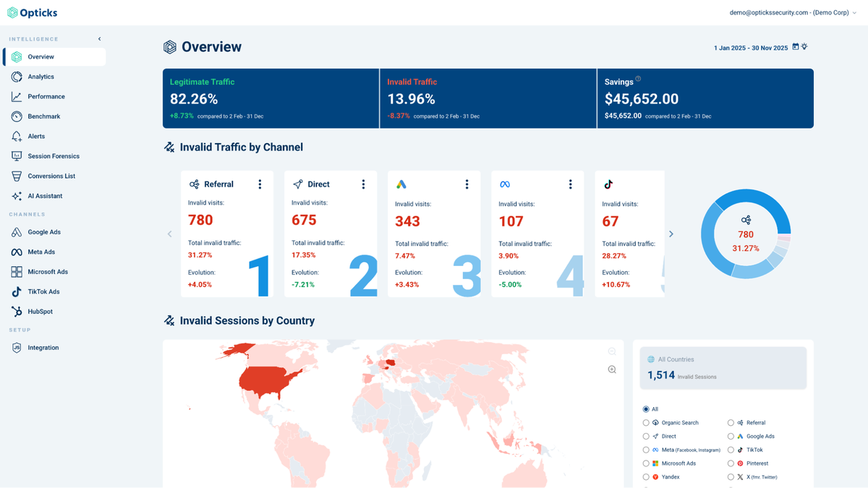Select the TikTok Ads channel
The width and height of the screenshot is (868, 488).
pyautogui.click(x=46, y=291)
